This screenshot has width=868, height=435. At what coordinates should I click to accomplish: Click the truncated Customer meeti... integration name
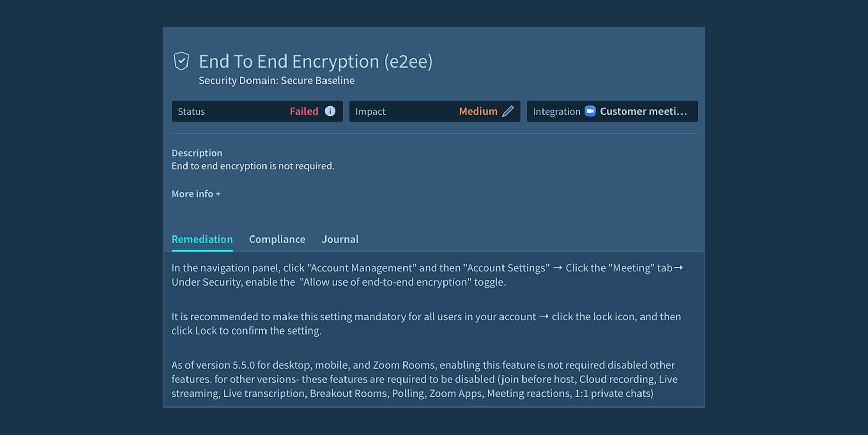tap(643, 111)
